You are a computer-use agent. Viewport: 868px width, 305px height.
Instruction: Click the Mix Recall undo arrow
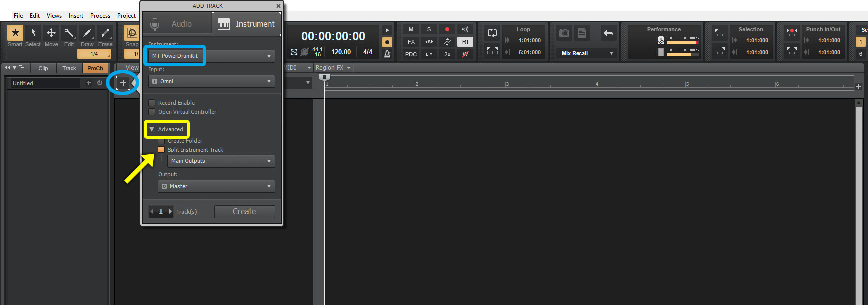[x=608, y=33]
